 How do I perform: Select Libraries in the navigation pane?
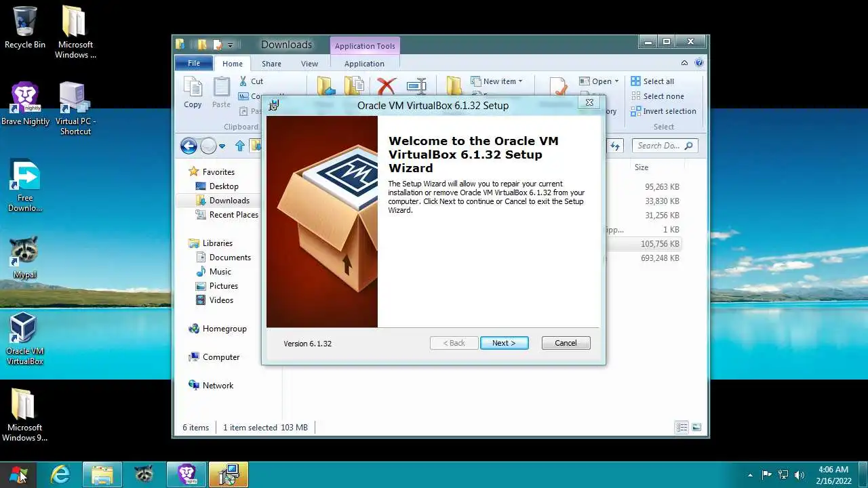click(x=211, y=243)
